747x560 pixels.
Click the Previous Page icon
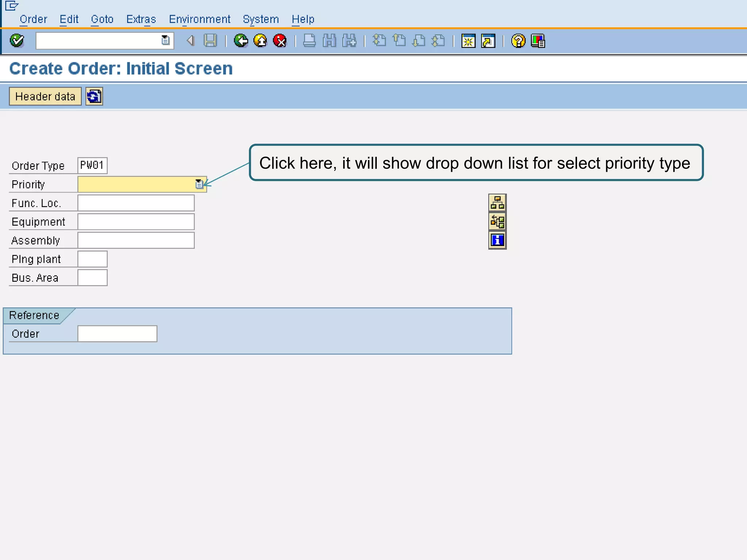[399, 40]
